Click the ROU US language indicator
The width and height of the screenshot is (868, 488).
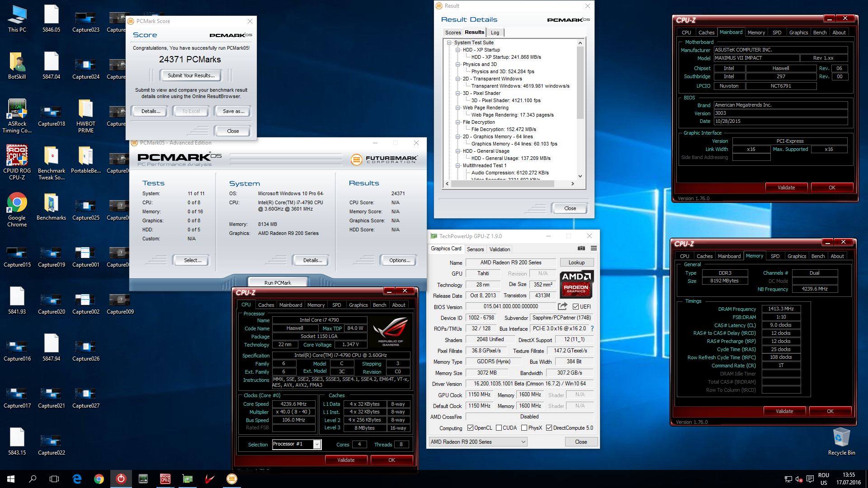[824, 479]
